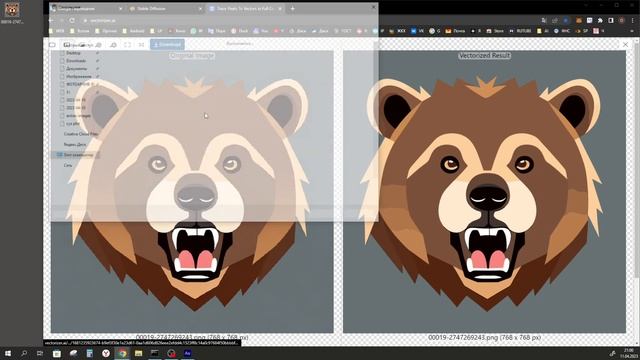Image resolution: width=640 pixels, height=360 pixels.
Task: Click the expand arrows icon left of Download
Action: click(141, 44)
